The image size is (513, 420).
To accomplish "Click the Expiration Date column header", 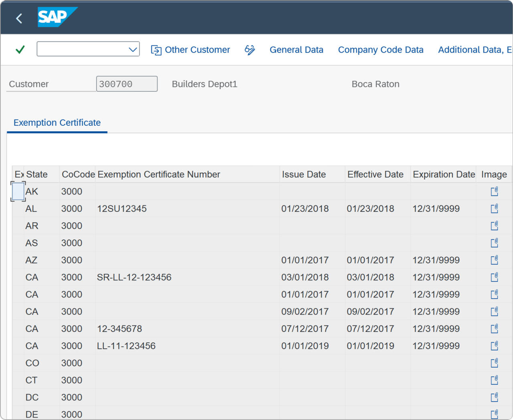I will click(x=444, y=174).
